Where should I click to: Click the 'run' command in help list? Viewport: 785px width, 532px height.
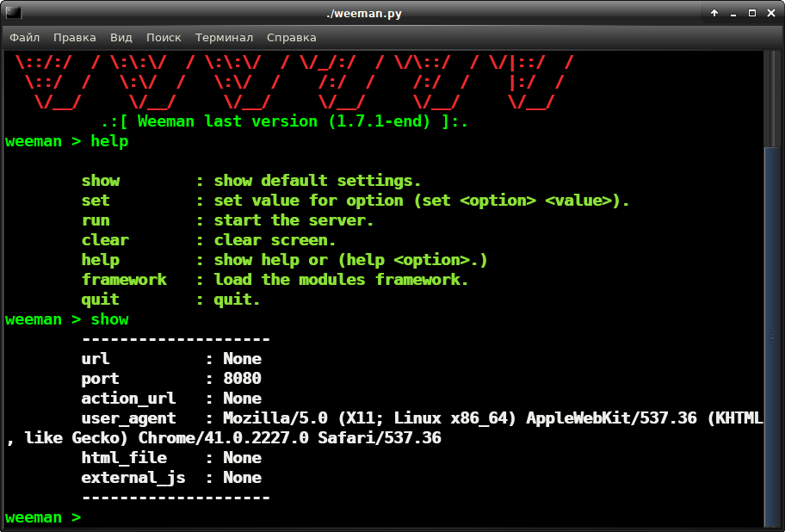(x=96, y=220)
